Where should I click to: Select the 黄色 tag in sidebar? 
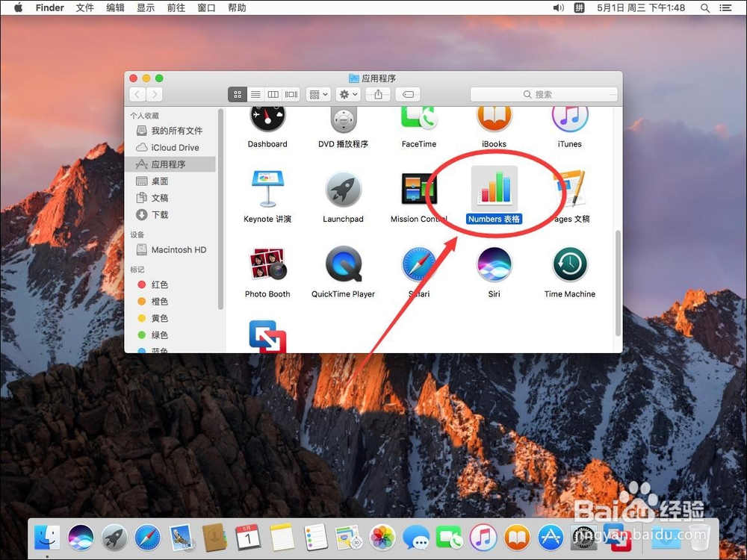pyautogui.click(x=170, y=318)
